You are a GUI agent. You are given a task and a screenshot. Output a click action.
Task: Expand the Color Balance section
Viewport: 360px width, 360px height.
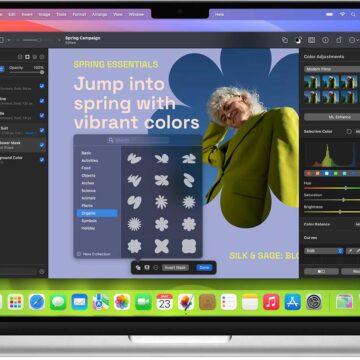(317, 224)
